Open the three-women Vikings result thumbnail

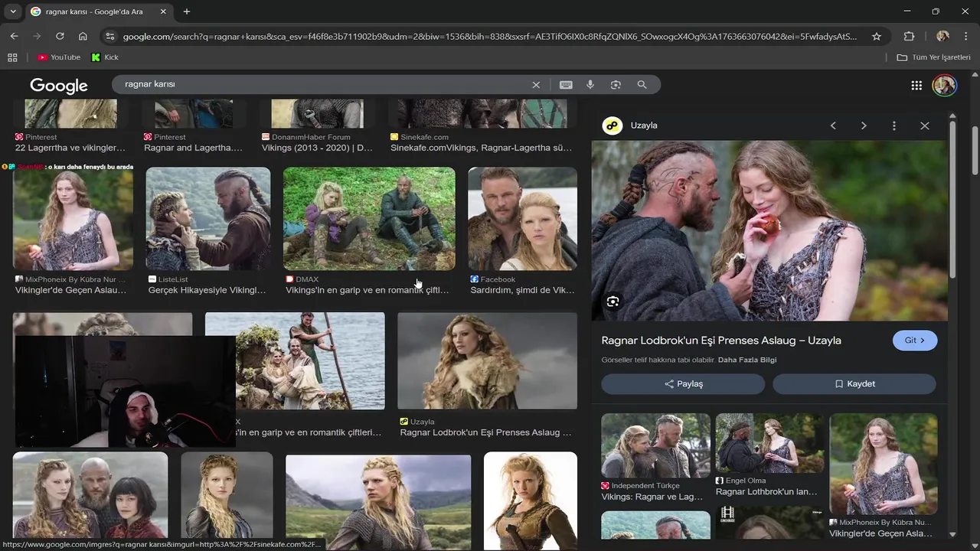(x=90, y=494)
